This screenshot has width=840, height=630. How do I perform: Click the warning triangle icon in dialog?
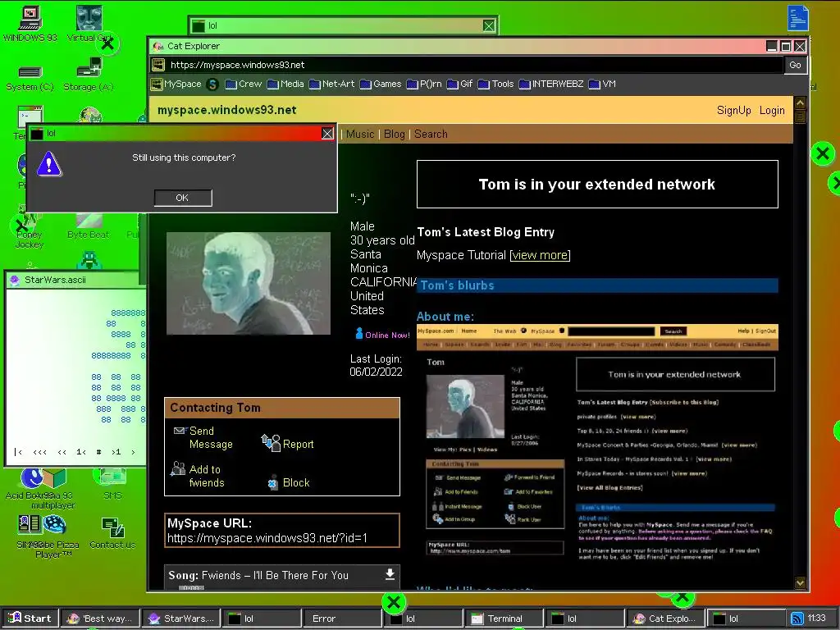49,164
